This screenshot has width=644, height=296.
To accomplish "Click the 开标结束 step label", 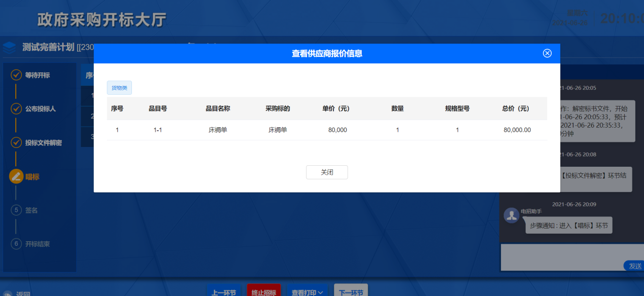I will click(x=38, y=244).
